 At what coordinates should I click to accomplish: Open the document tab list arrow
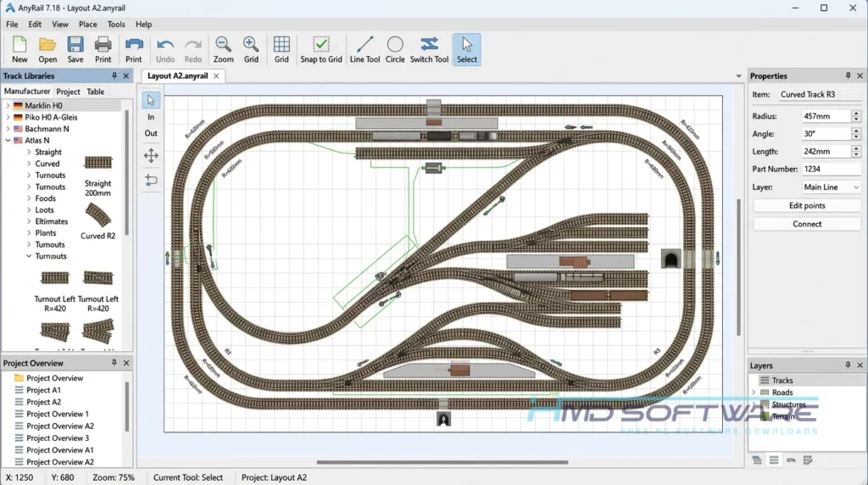[738, 75]
